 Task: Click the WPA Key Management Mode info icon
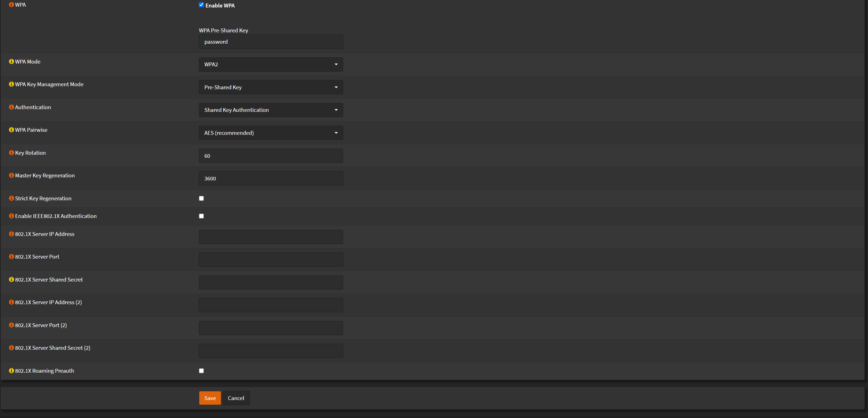coord(11,84)
